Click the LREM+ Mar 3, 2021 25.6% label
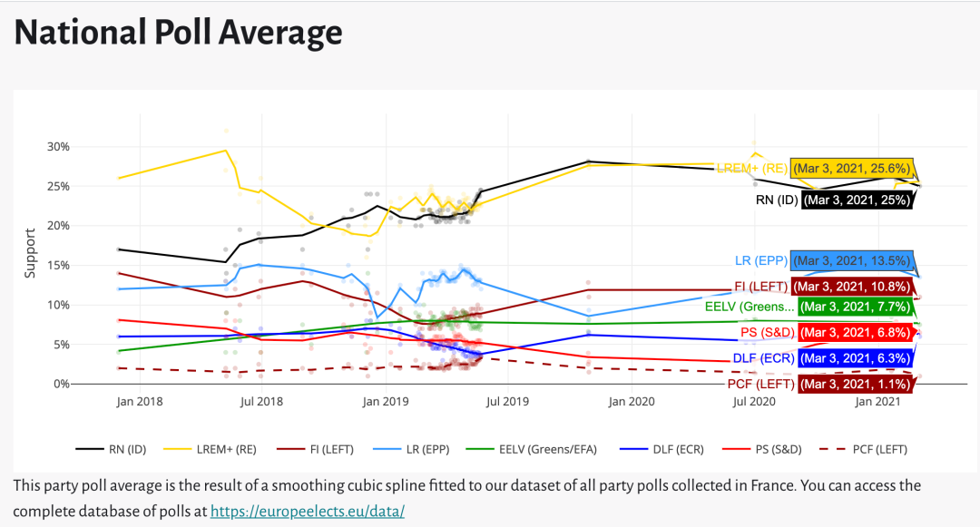Image resolution: width=980 pixels, height=527 pixels. (851, 169)
